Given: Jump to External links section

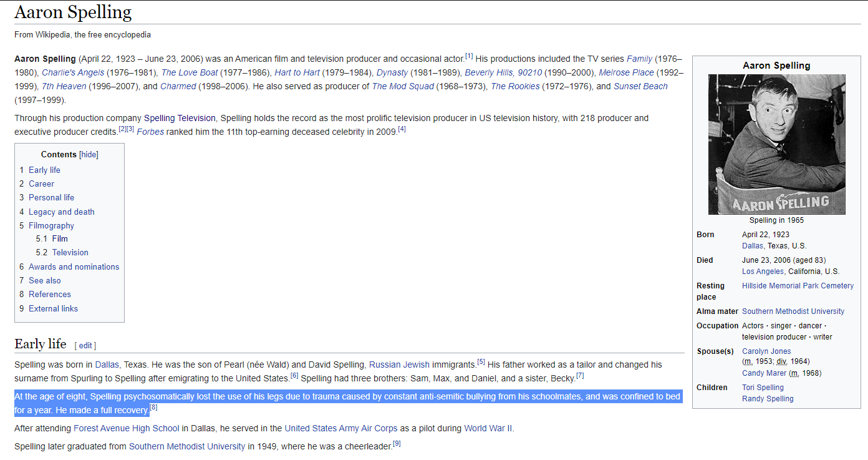Looking at the screenshot, I should pos(53,308).
